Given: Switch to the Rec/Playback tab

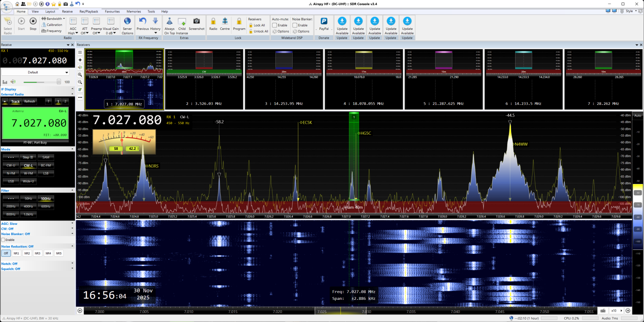Looking at the screenshot, I should (89, 12).
